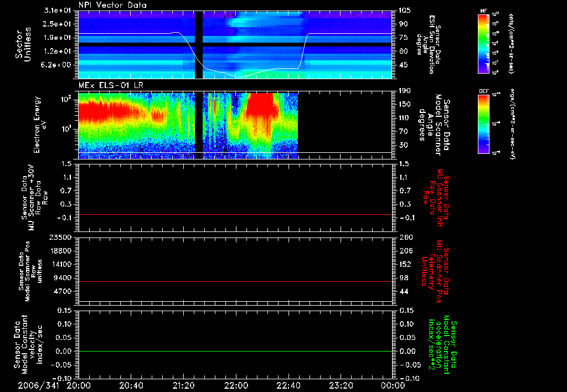This screenshot has width=567, height=392.
Task: Click the '110' scanner angle tick label
Action: (x=405, y=118)
